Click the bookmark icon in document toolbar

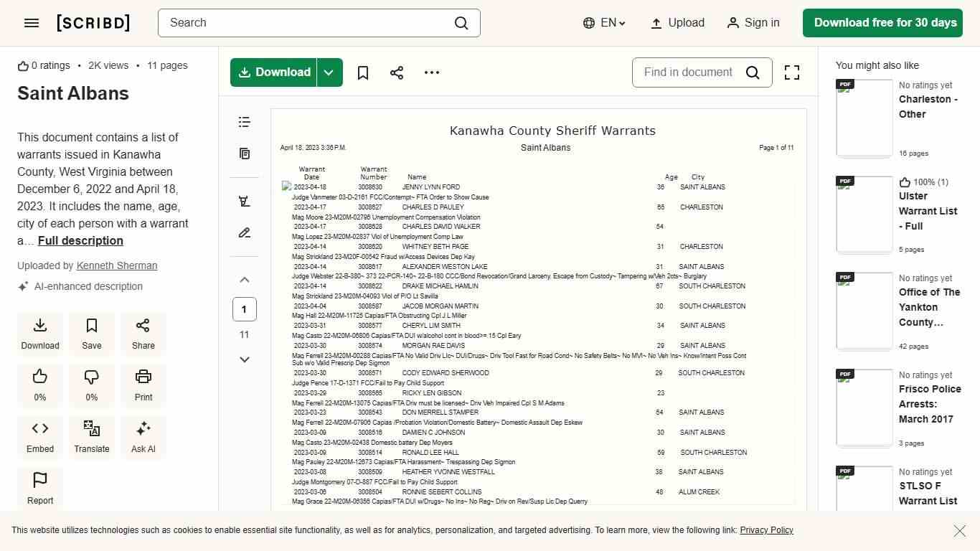363,72
